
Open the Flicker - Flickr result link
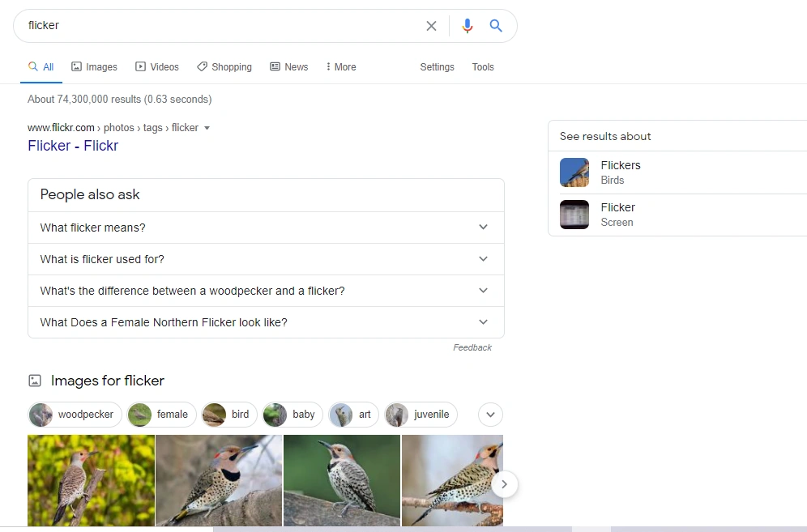tap(73, 146)
